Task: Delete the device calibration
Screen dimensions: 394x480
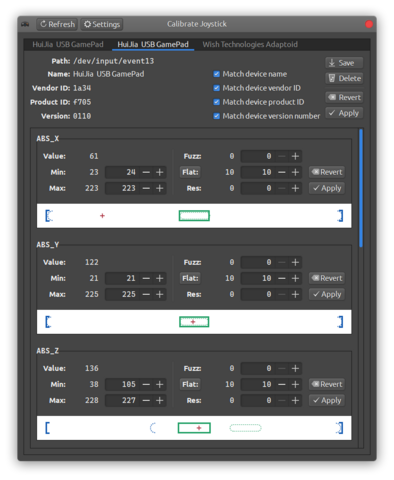Action: pos(344,78)
